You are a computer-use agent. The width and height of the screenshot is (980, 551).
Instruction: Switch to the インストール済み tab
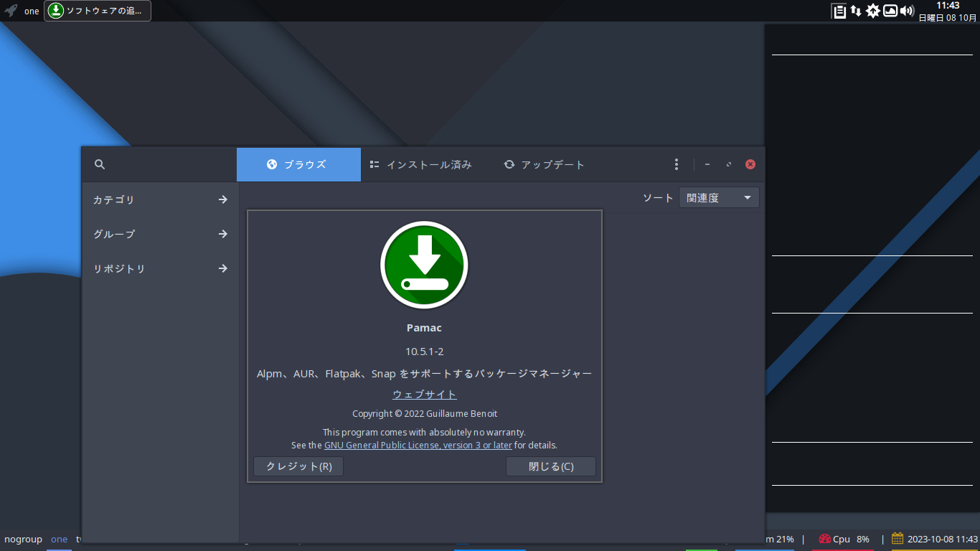click(421, 164)
